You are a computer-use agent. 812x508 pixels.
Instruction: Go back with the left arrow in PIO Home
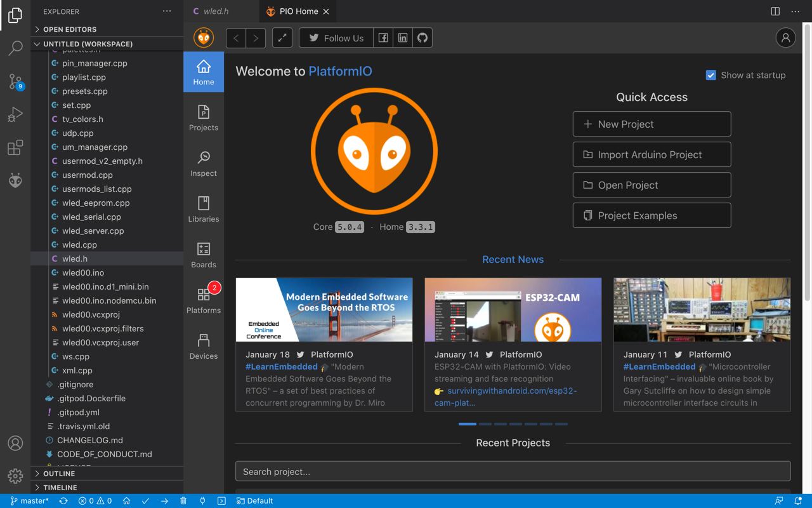click(236, 37)
